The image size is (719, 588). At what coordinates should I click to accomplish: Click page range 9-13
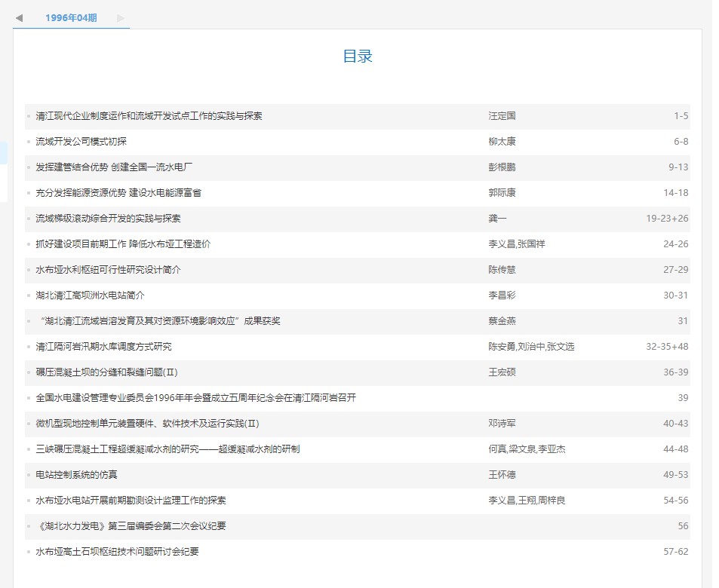[678, 167]
